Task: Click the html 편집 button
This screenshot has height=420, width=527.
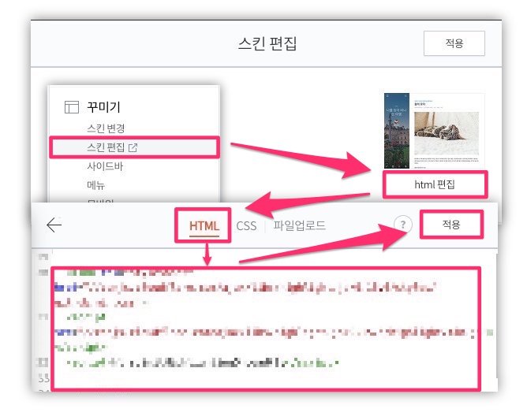Action: click(x=435, y=184)
